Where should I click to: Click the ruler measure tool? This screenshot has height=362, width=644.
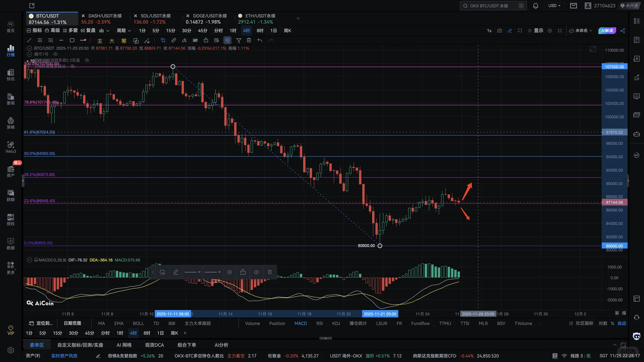pos(173,40)
